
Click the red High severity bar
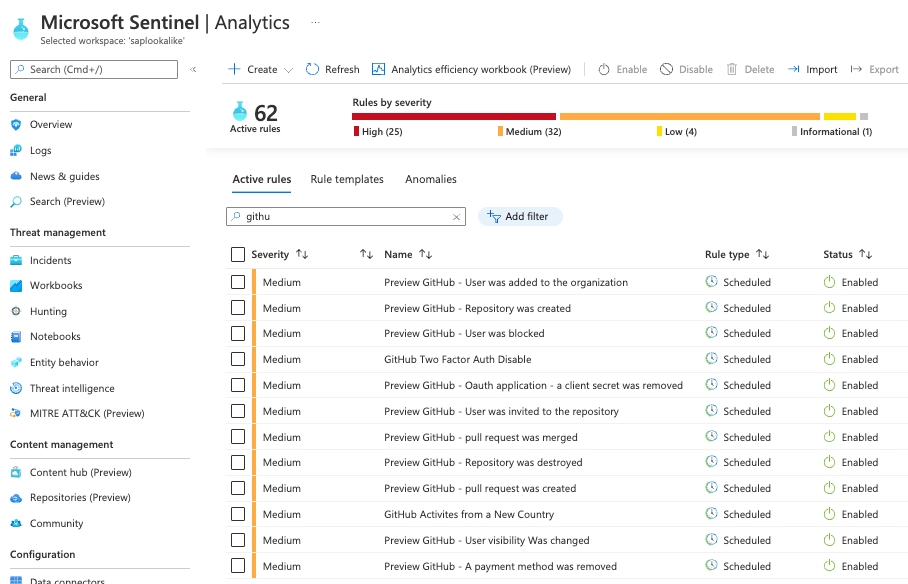454,116
